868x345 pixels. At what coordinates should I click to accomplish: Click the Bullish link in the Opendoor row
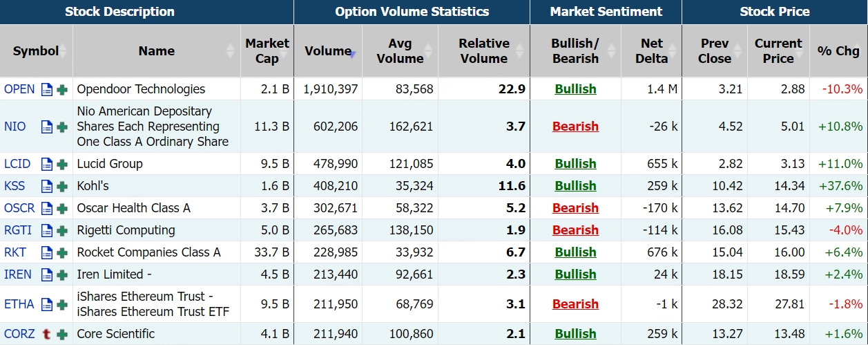point(575,89)
